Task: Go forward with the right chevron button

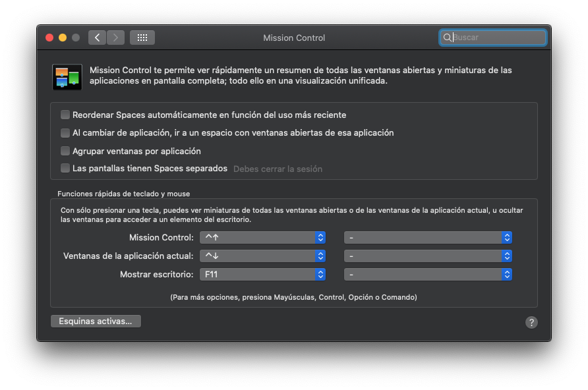Action: (x=115, y=38)
